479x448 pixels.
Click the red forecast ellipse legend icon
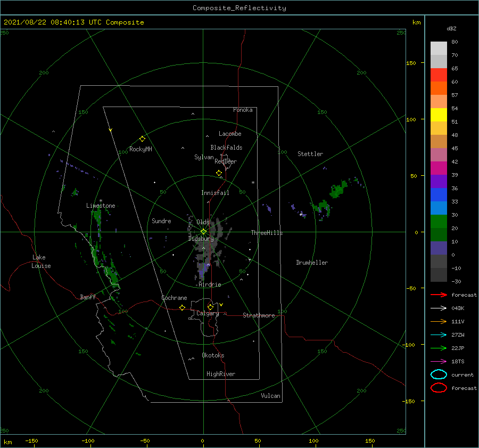click(439, 388)
